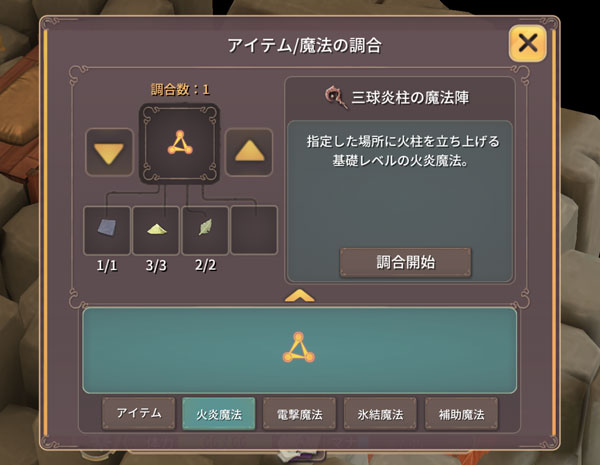Close the アイテム/魔法の調合 dialog
Viewport: 600px width, 465px height.
528,43
